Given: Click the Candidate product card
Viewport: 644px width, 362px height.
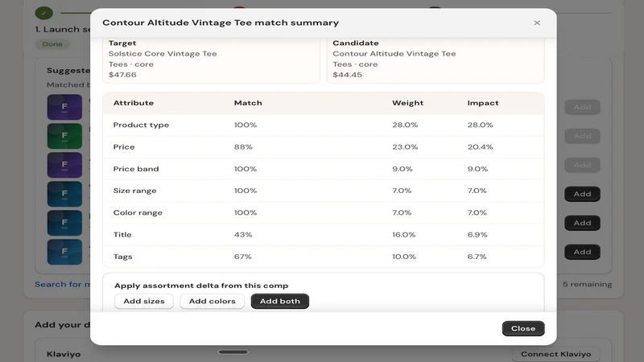Looking at the screenshot, I should [x=436, y=60].
